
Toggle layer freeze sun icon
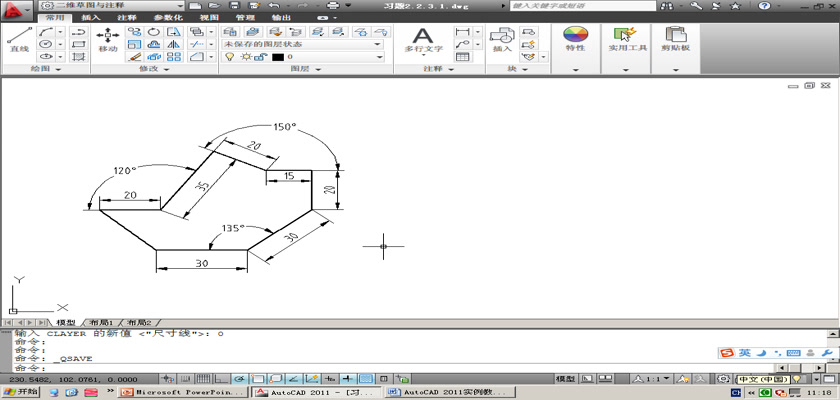click(245, 57)
